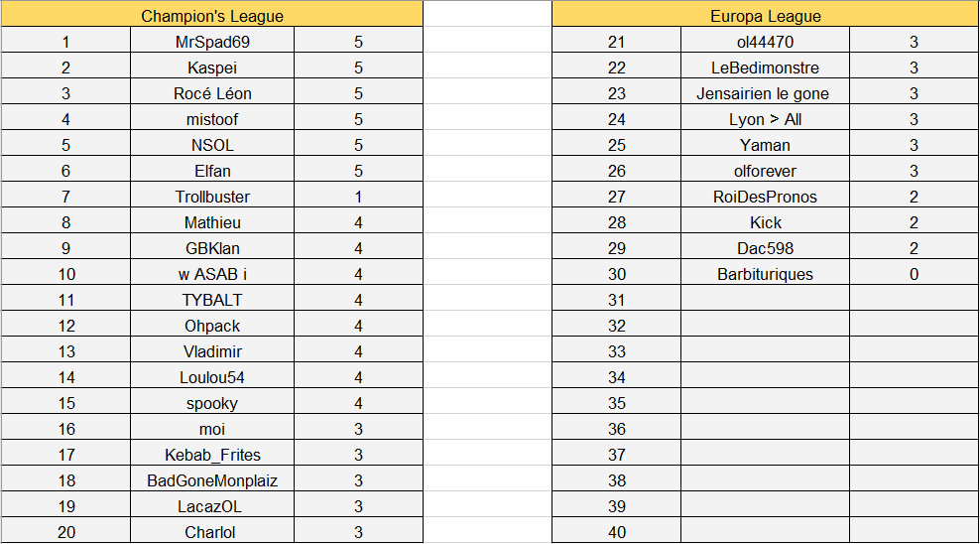Select the Lyon > All cell
Image resolution: width=980 pixels, height=544 pixels.
pos(765,117)
